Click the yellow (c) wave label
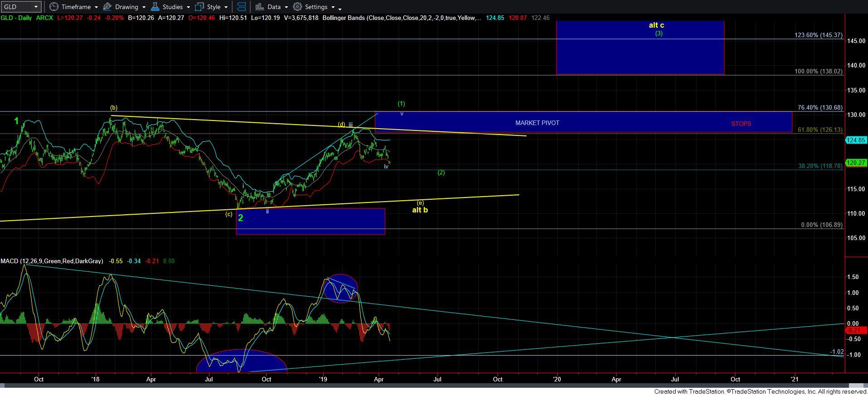This screenshot has height=395, width=868. tap(229, 214)
